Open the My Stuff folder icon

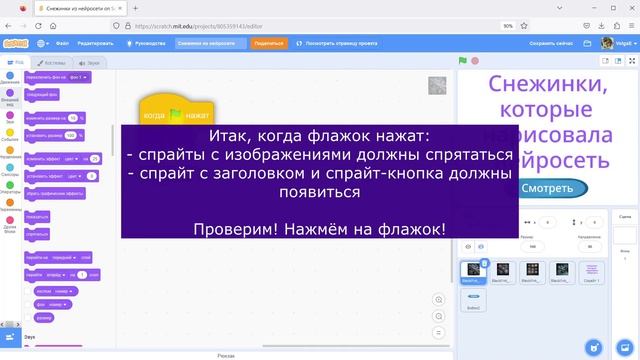click(587, 43)
